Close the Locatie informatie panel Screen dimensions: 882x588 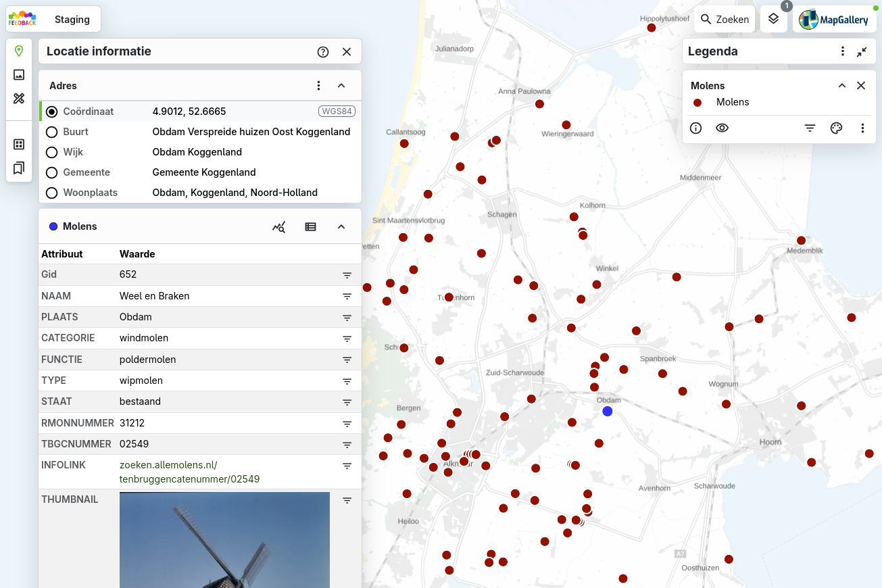(347, 52)
